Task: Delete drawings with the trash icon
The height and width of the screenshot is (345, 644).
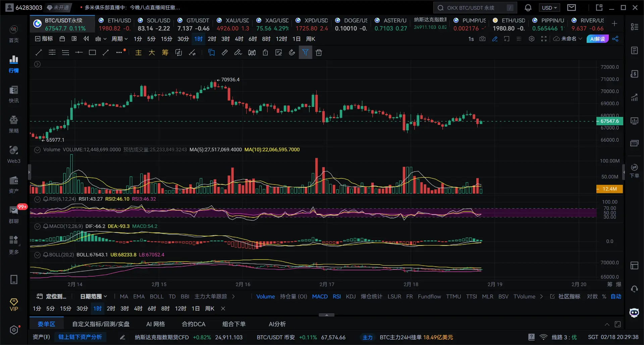Action: tap(319, 53)
